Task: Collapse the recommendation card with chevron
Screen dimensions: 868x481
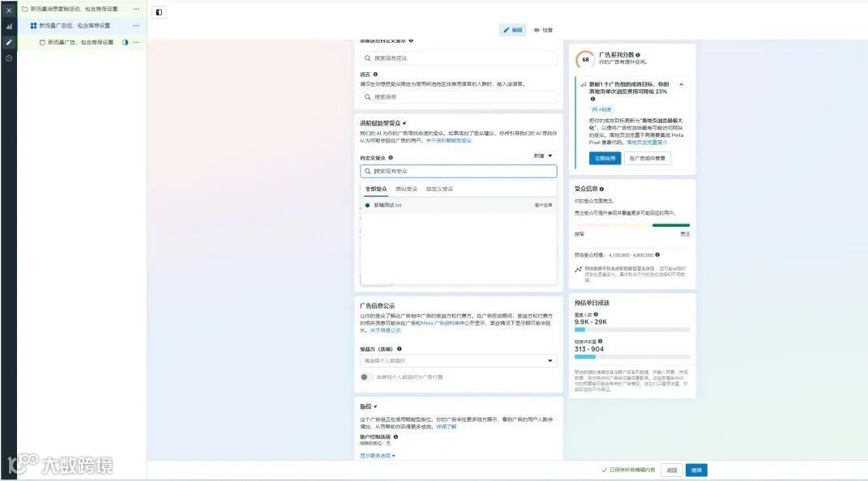Action: tap(682, 84)
